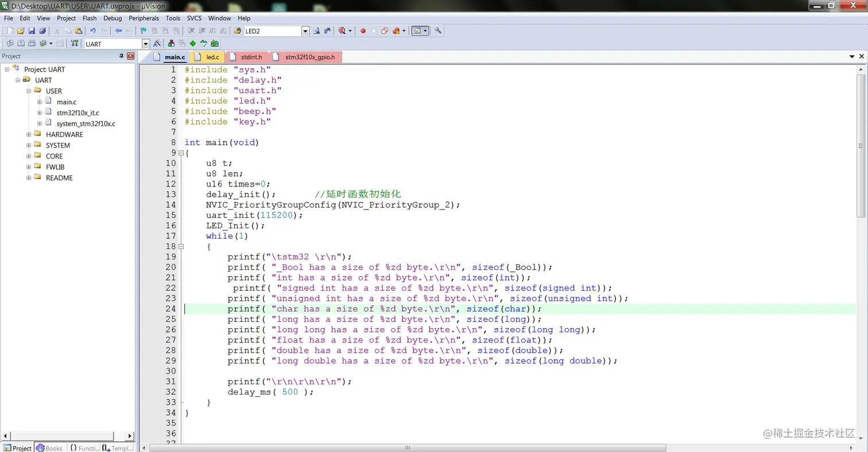This screenshot has width=868, height=452.
Task: Open the Peripherals menu
Action: [x=144, y=18]
